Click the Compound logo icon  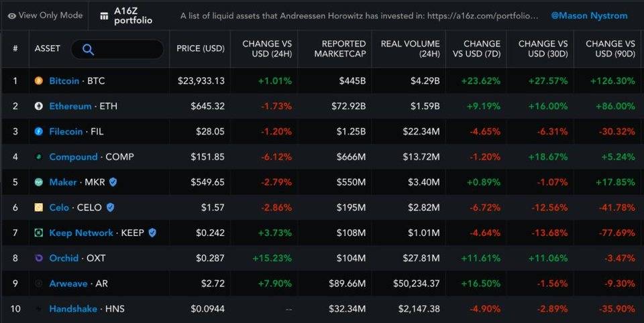39,157
